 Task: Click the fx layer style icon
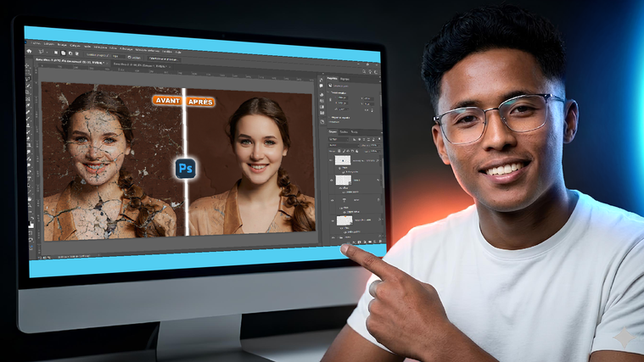[354, 242]
